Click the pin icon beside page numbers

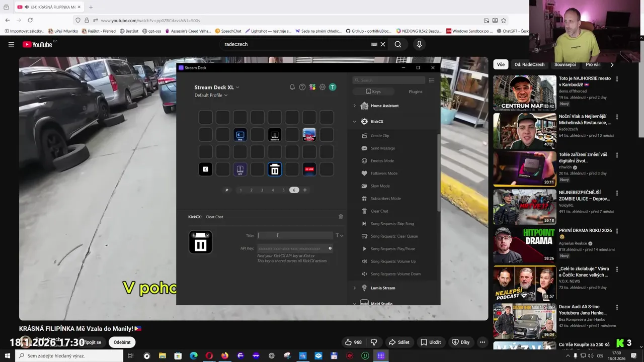pyautogui.click(x=227, y=190)
